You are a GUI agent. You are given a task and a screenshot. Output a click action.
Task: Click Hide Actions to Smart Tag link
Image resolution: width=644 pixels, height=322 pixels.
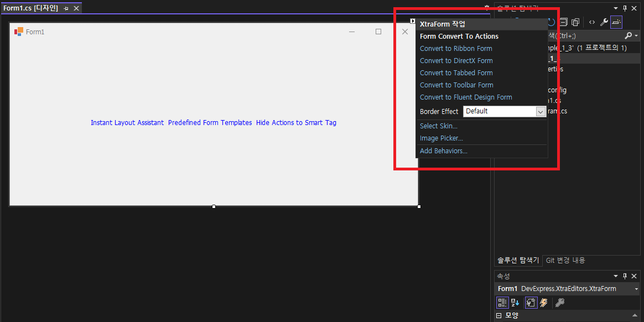coord(296,122)
